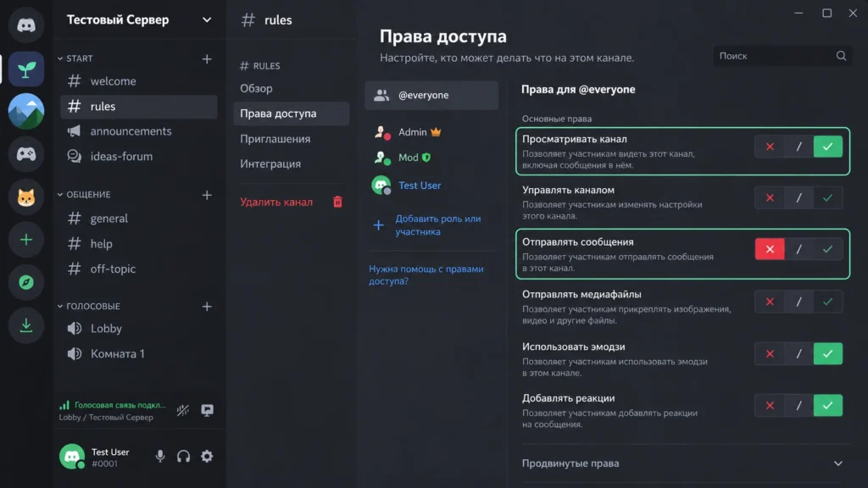Open the mountain landscape server icon
Viewport: 868px width, 488px height.
(x=26, y=111)
